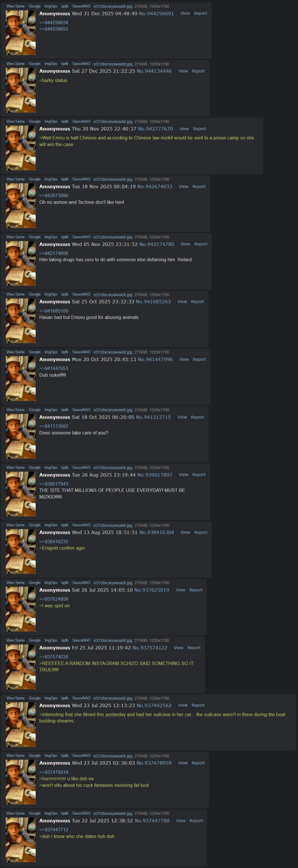
Task: Follow quote link >>942673990
Action: [x=54, y=195]
